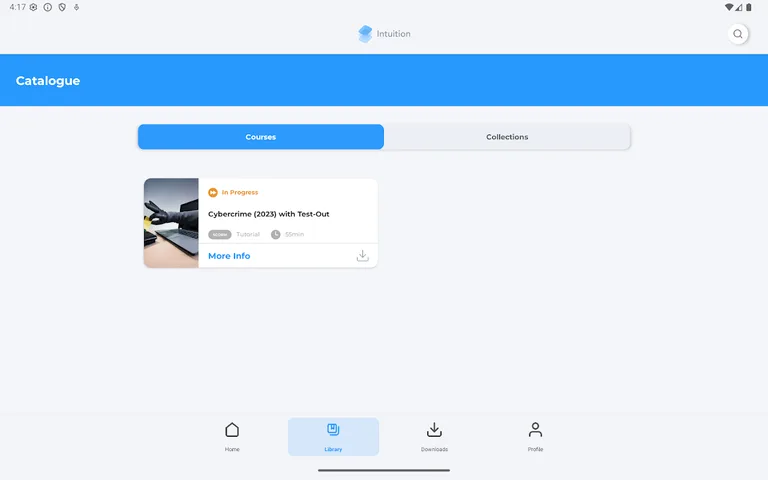The height and width of the screenshot is (480, 768).
Task: Open Library in bottom navigation
Action: click(x=333, y=436)
